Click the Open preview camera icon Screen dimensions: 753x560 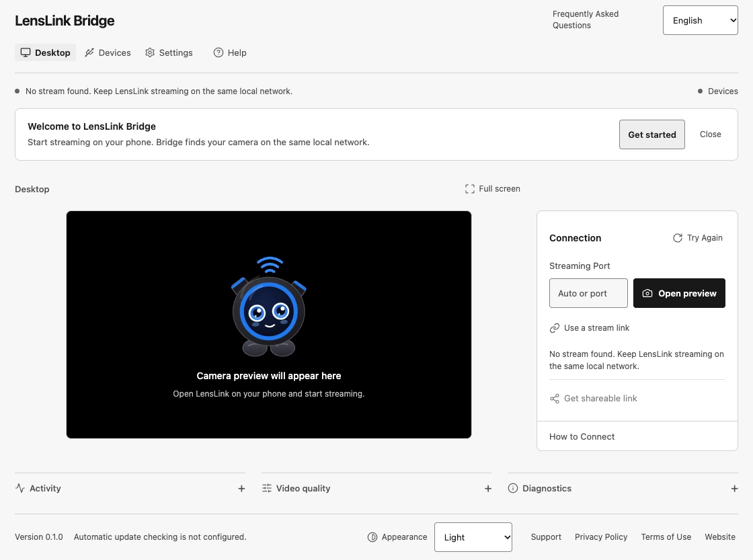click(x=647, y=293)
